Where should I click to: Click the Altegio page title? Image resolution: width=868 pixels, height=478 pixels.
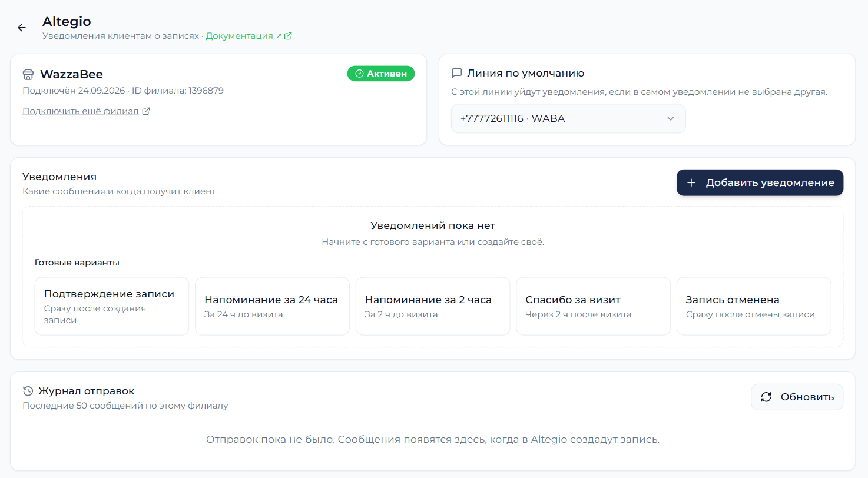pyautogui.click(x=67, y=22)
